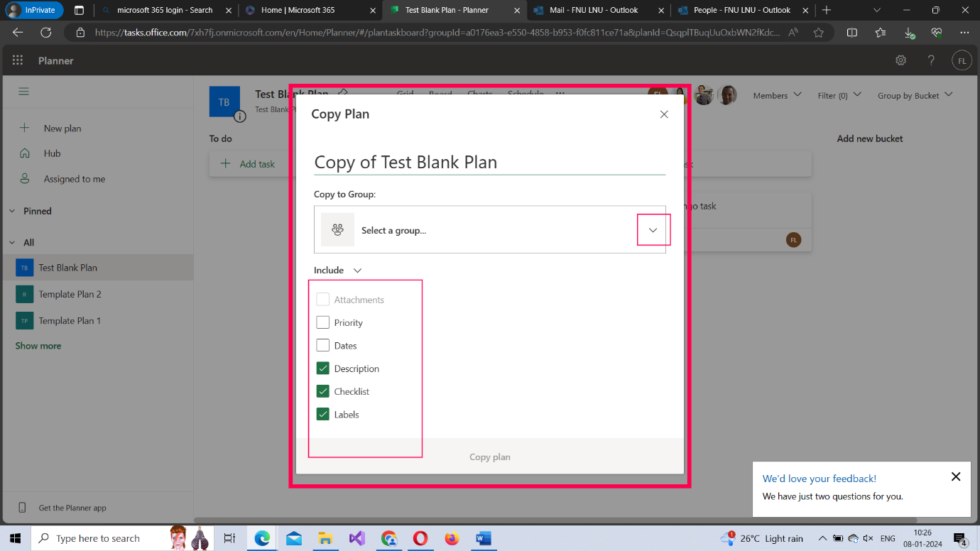
Task: Uncheck the Labels checkbox
Action: click(x=323, y=414)
